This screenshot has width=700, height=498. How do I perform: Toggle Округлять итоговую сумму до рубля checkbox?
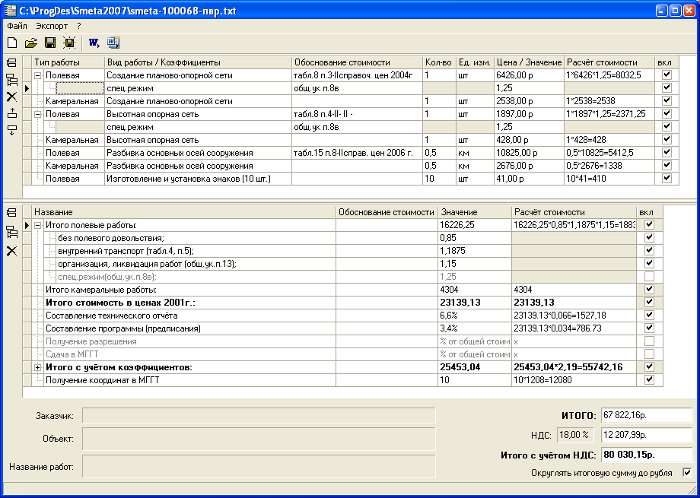[x=687, y=472]
